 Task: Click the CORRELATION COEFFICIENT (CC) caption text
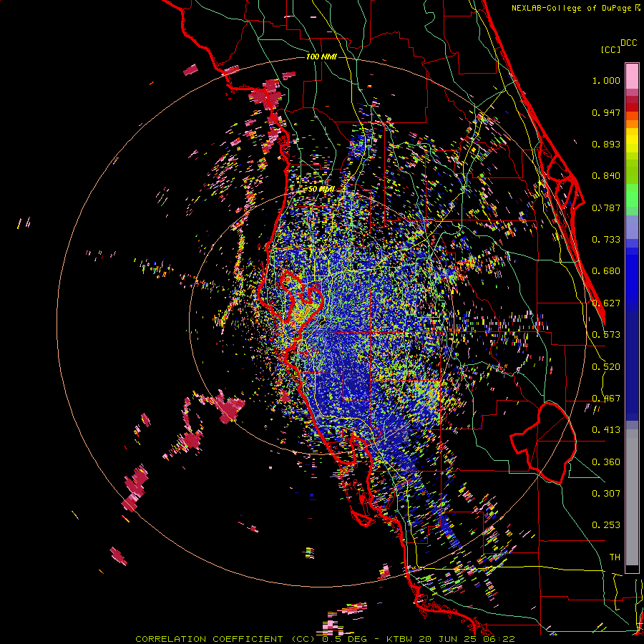click(x=225, y=639)
